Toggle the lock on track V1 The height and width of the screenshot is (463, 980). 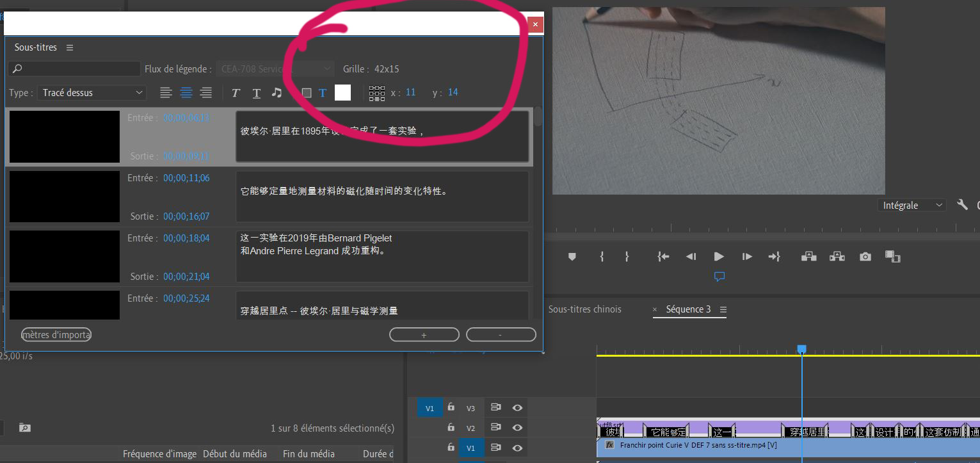coord(451,448)
